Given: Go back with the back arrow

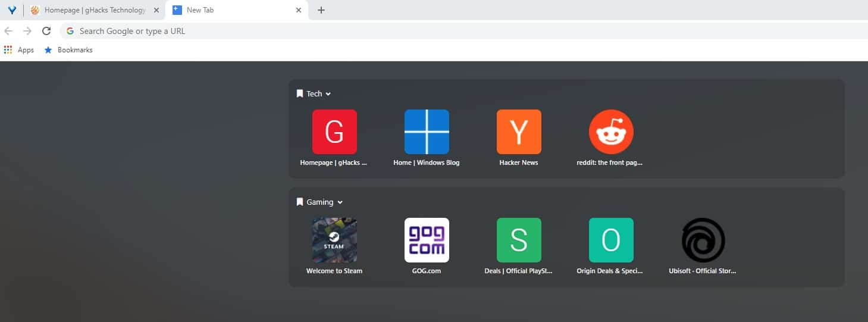Looking at the screenshot, I should [x=8, y=31].
